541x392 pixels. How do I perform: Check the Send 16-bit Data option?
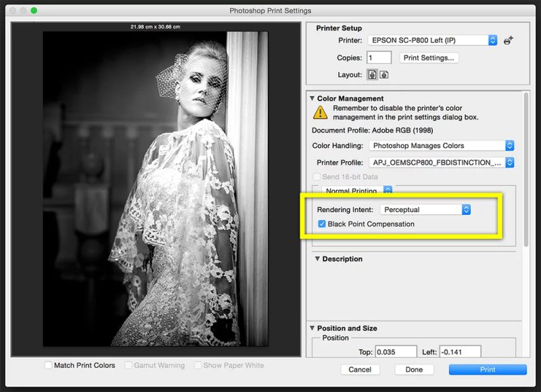click(x=316, y=176)
